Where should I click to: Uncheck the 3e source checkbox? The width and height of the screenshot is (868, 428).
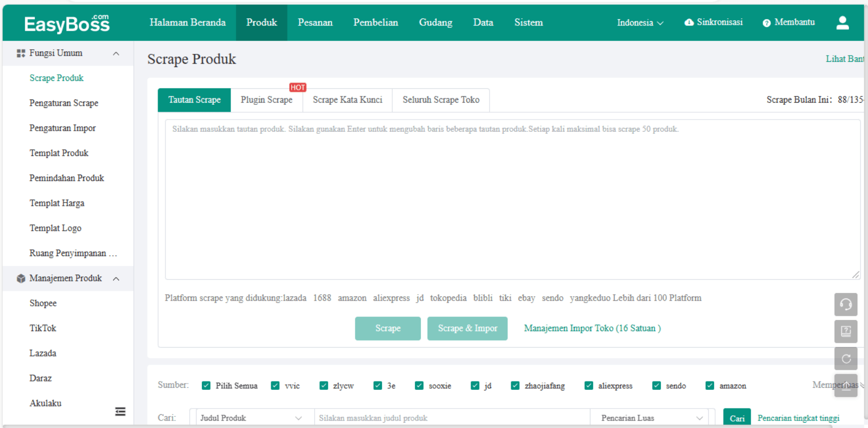pyautogui.click(x=377, y=386)
